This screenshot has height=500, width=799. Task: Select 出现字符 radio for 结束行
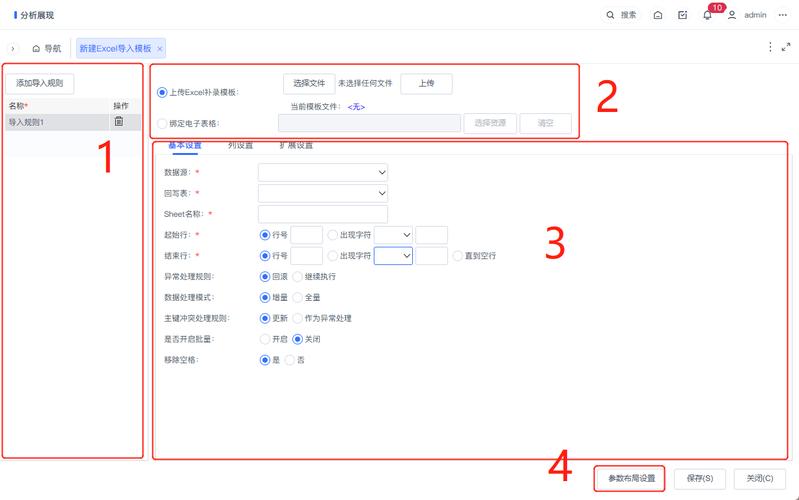coord(332,256)
